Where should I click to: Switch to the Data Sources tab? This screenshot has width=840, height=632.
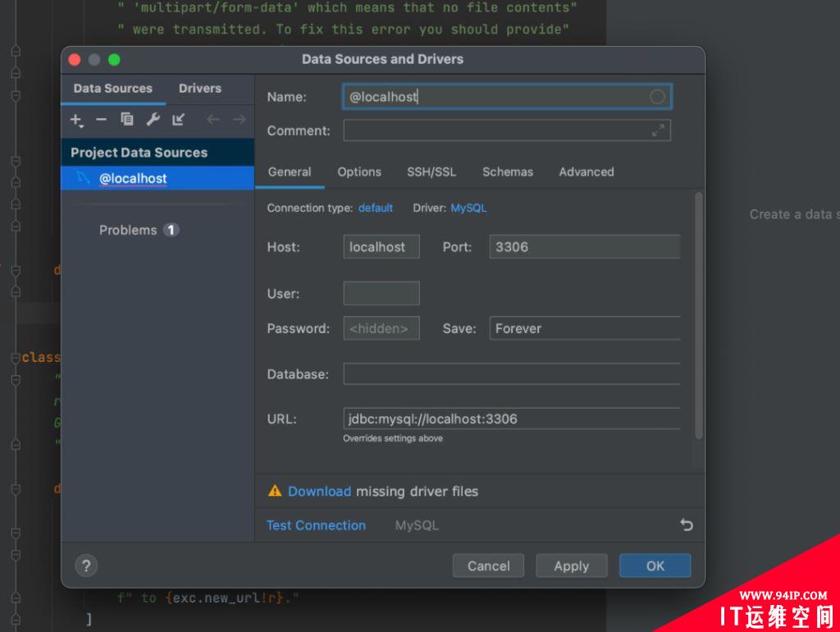[x=113, y=89]
